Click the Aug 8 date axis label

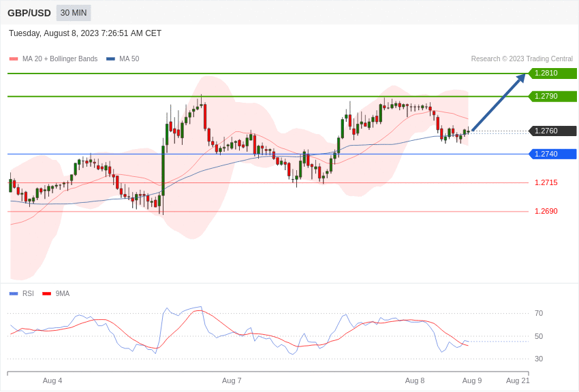(415, 380)
